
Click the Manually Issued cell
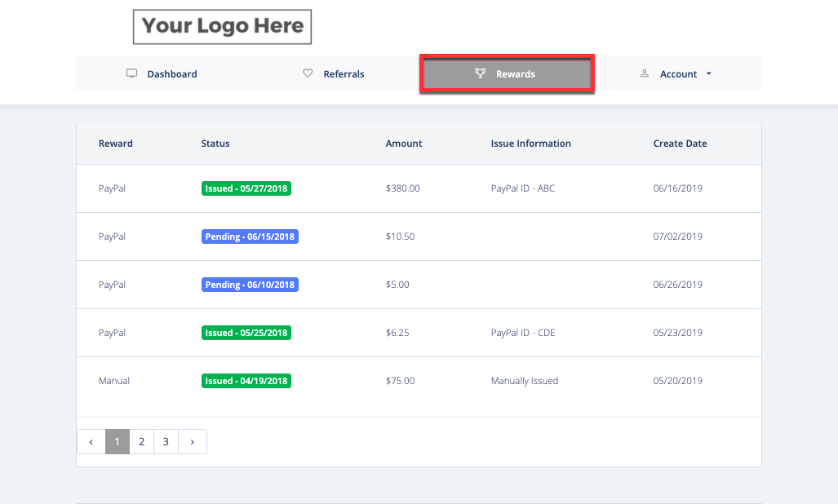point(525,381)
